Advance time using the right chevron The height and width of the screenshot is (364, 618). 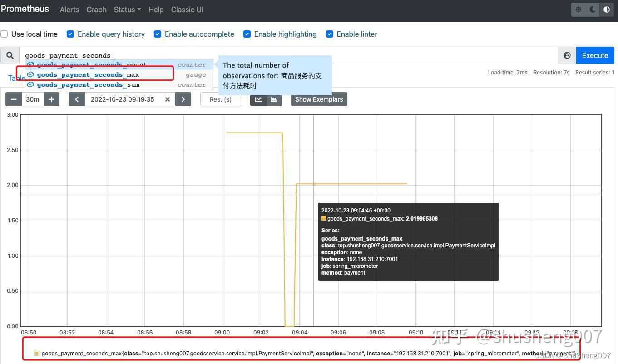183,99
